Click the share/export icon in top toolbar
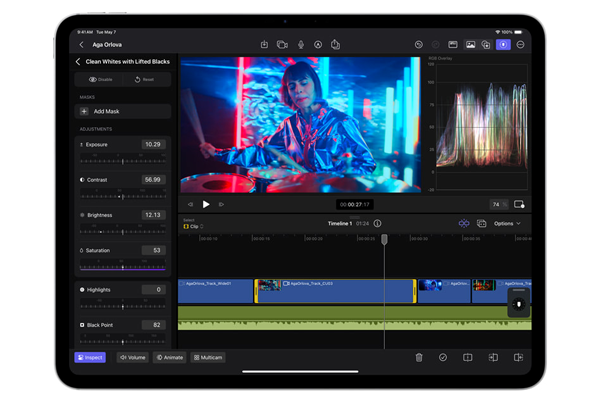Image resolution: width=600 pixels, height=400 pixels. pyautogui.click(x=336, y=45)
